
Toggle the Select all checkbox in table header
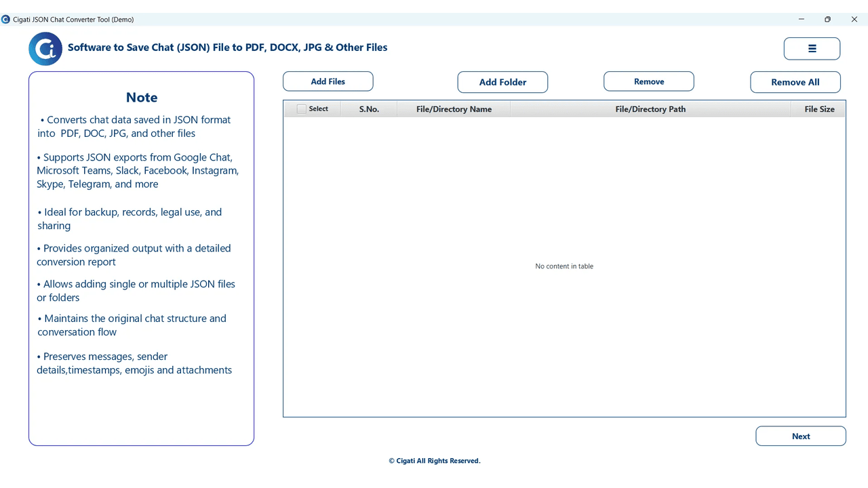pos(302,109)
